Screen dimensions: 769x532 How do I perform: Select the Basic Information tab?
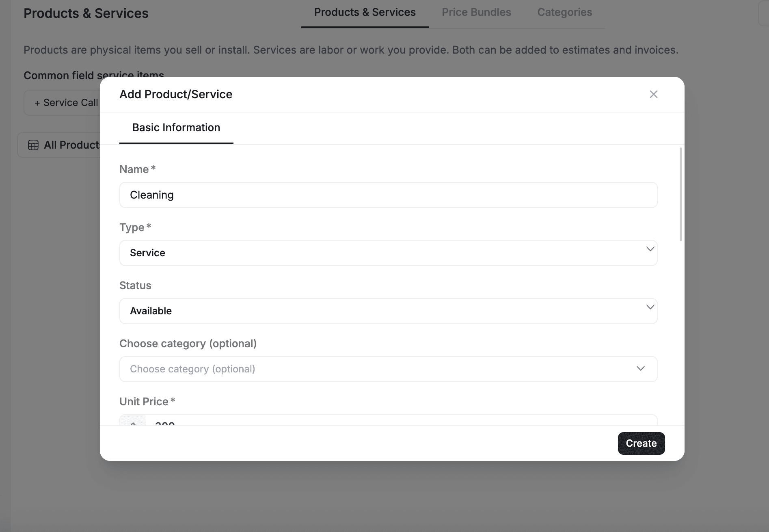176,128
